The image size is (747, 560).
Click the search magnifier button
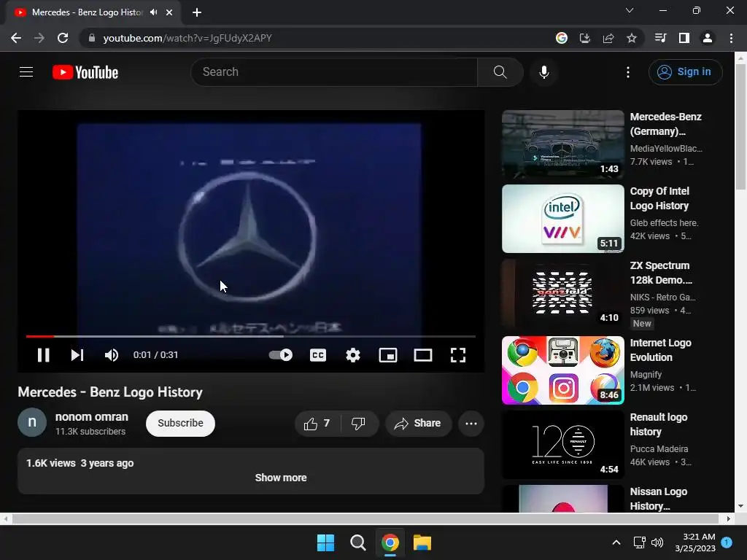pyautogui.click(x=500, y=72)
